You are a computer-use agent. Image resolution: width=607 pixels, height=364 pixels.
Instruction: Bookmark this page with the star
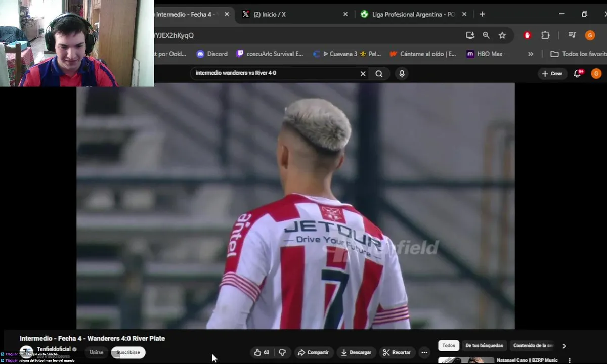[x=502, y=35]
